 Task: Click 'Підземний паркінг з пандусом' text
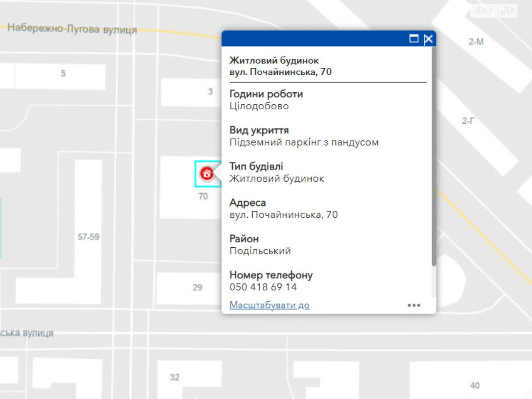(x=304, y=142)
